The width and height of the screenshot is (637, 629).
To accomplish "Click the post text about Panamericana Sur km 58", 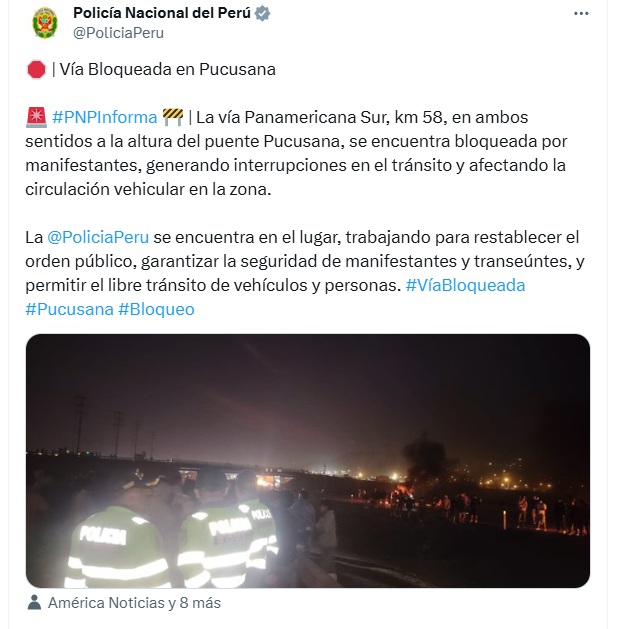I will pos(296,153).
